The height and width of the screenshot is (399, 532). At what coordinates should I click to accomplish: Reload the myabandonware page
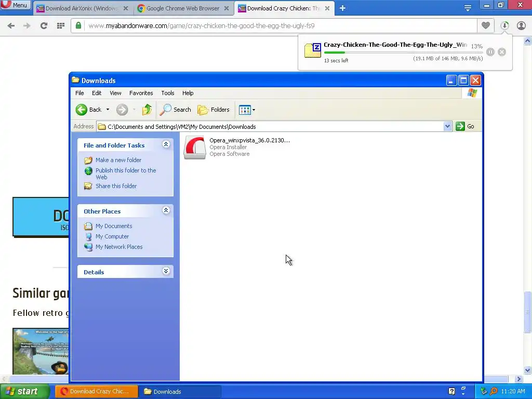click(x=44, y=25)
